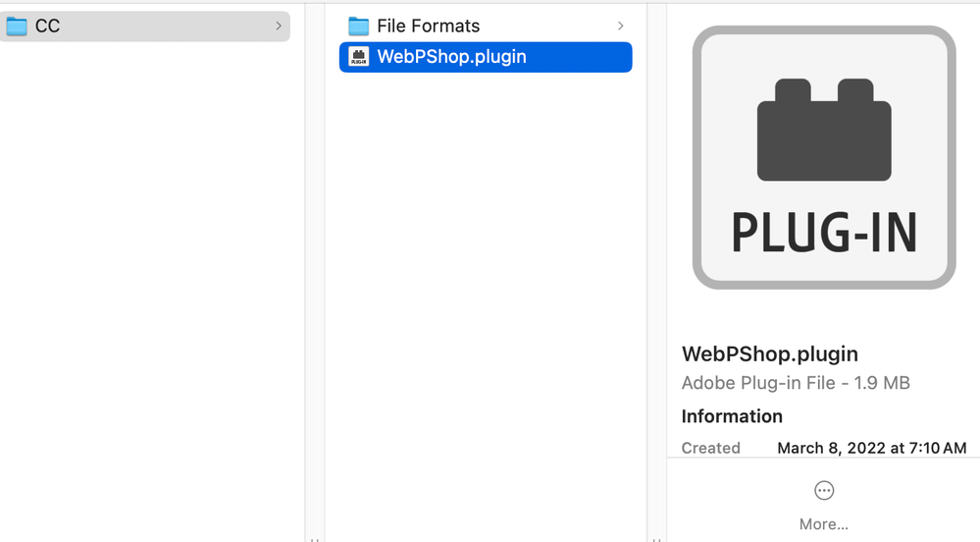
Task: Click the More... text label
Action: point(824,524)
